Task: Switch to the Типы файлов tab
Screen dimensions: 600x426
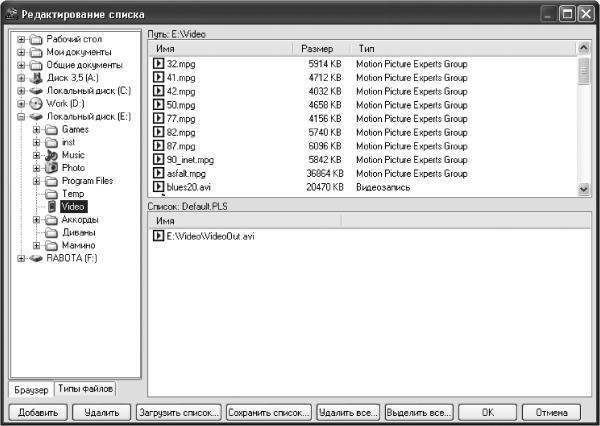Action: (85, 389)
